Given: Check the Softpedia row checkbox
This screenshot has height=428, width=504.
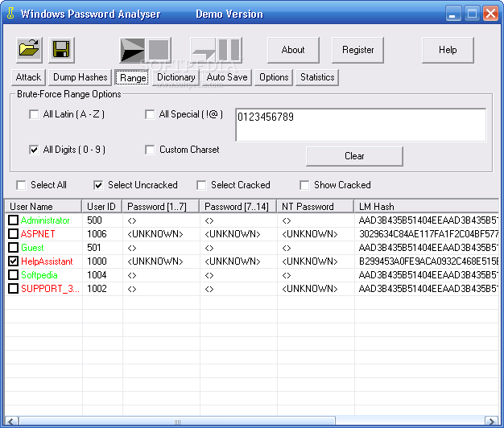Looking at the screenshot, I should (x=13, y=275).
